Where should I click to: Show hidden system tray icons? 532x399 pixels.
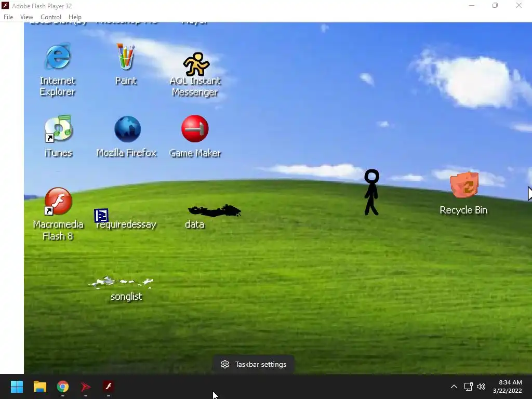coord(454,387)
